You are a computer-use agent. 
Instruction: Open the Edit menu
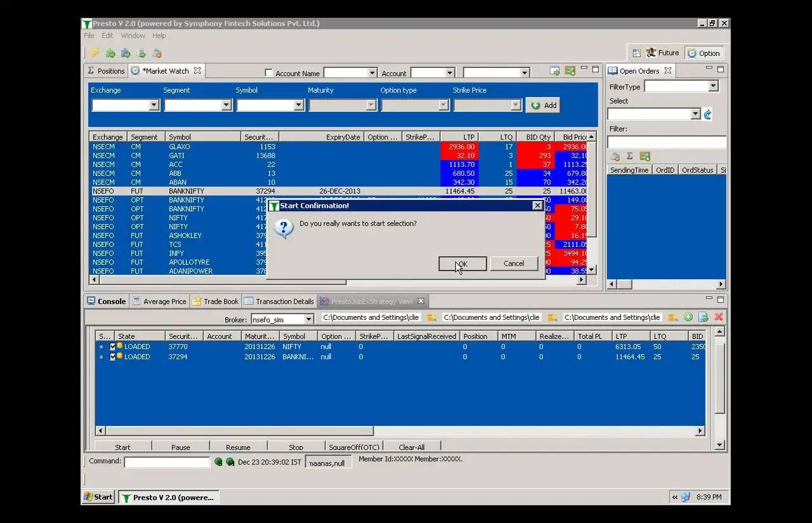coord(107,36)
